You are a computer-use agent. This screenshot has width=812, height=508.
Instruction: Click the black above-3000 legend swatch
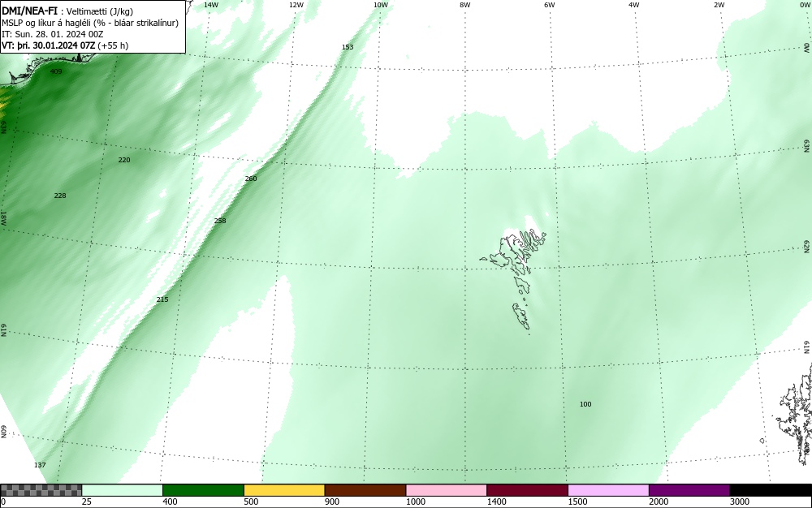pos(771,490)
